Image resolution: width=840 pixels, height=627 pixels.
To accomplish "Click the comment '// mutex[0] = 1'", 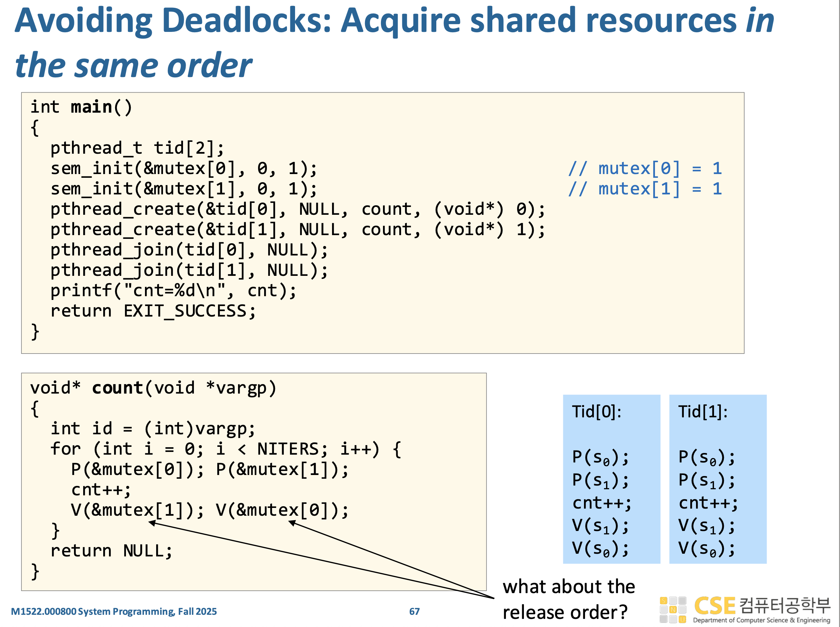I will [645, 168].
